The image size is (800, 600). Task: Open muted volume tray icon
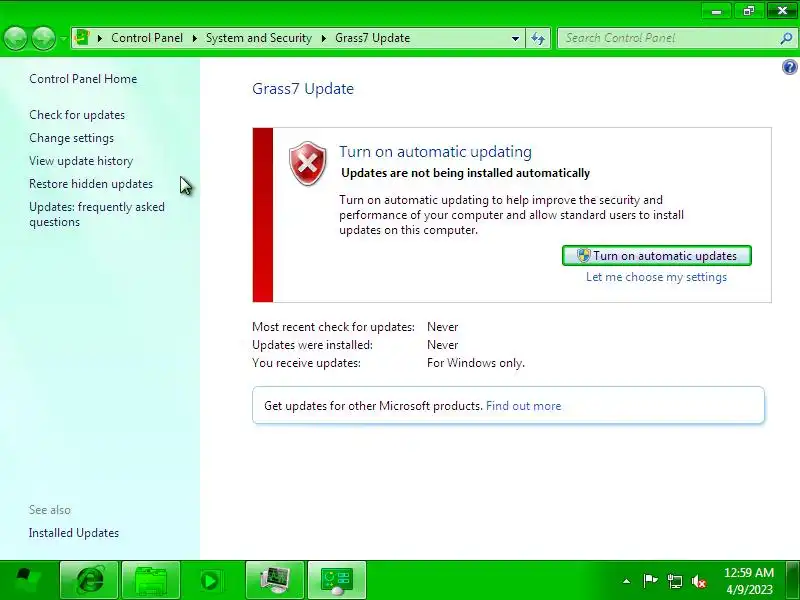698,581
